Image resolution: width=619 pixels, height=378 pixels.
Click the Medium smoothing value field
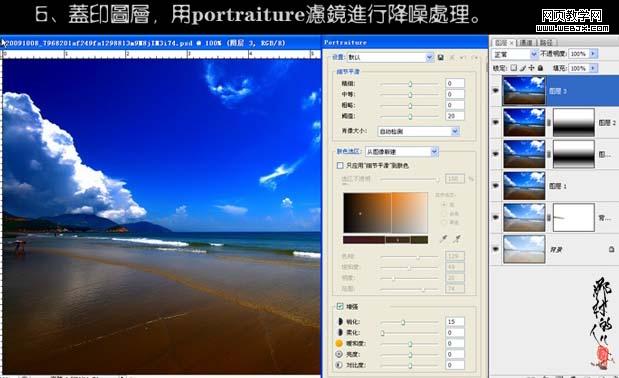tap(455, 94)
